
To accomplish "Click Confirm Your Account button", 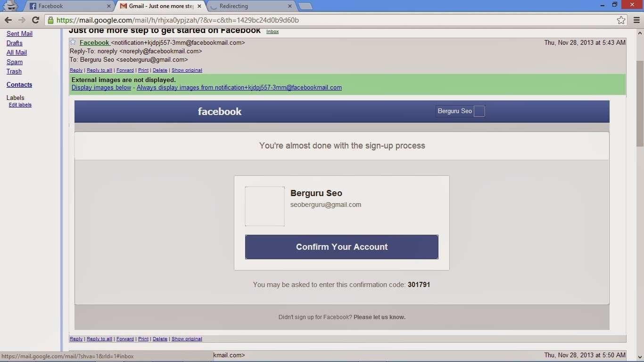I will 342,247.
